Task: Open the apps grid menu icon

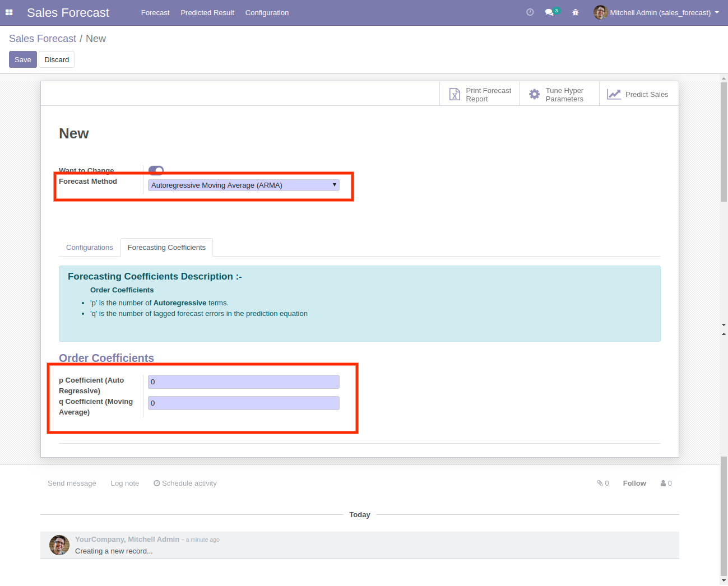Action: (9, 12)
